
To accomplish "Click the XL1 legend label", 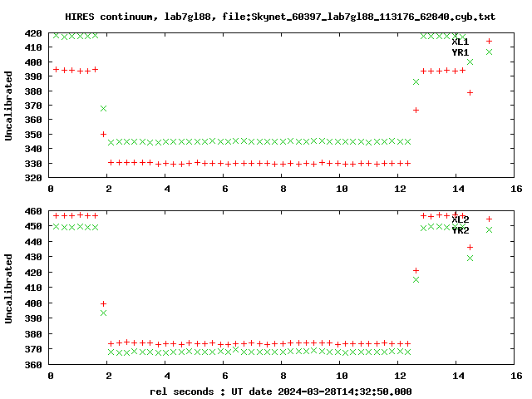I will [x=460, y=42].
